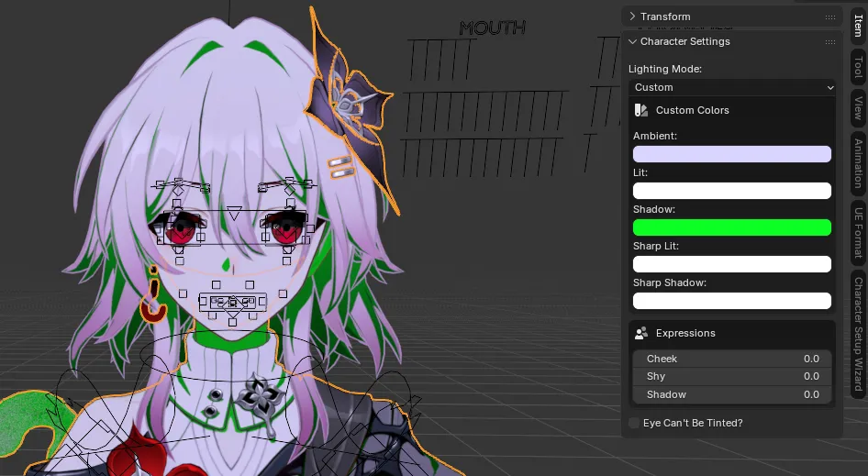Screen dimensions: 868x476
Task: Click the Custom Colors palette icon
Action: coord(641,110)
